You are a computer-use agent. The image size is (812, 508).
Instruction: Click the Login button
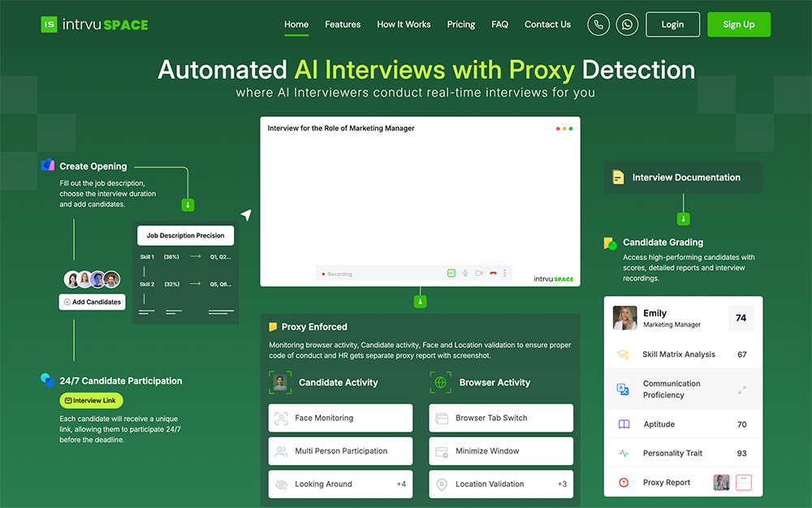[672, 24]
